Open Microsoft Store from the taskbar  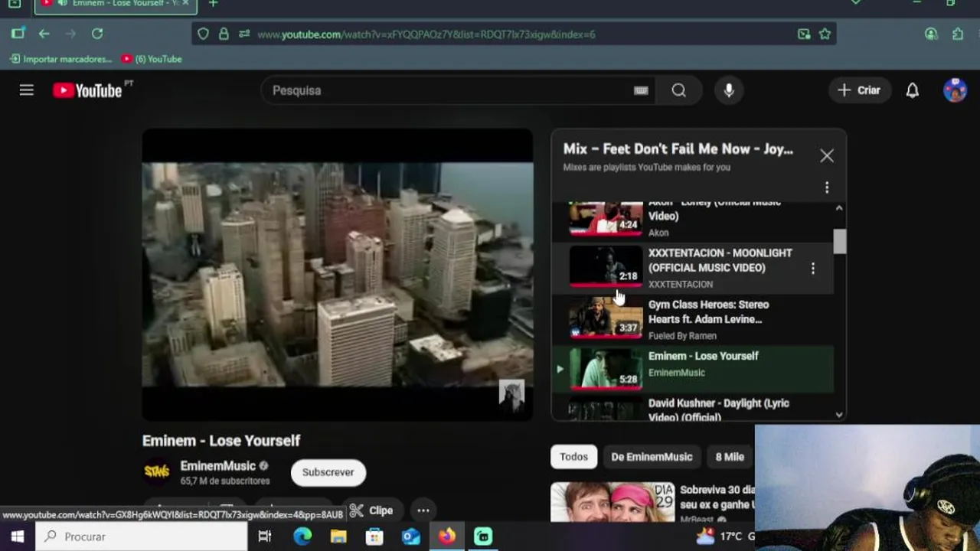point(374,536)
